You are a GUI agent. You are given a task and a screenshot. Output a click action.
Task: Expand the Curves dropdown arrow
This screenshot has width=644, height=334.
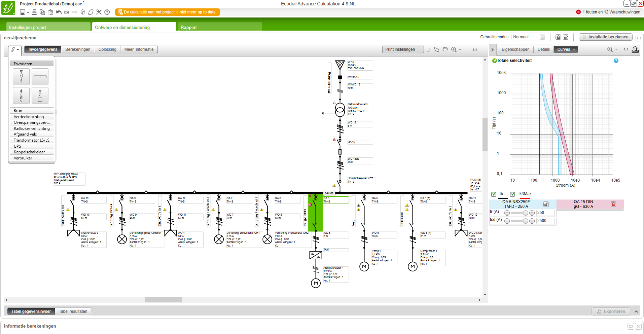click(x=574, y=49)
